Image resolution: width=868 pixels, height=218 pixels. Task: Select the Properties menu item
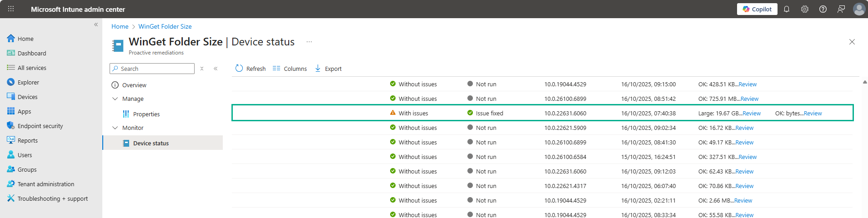(146, 114)
